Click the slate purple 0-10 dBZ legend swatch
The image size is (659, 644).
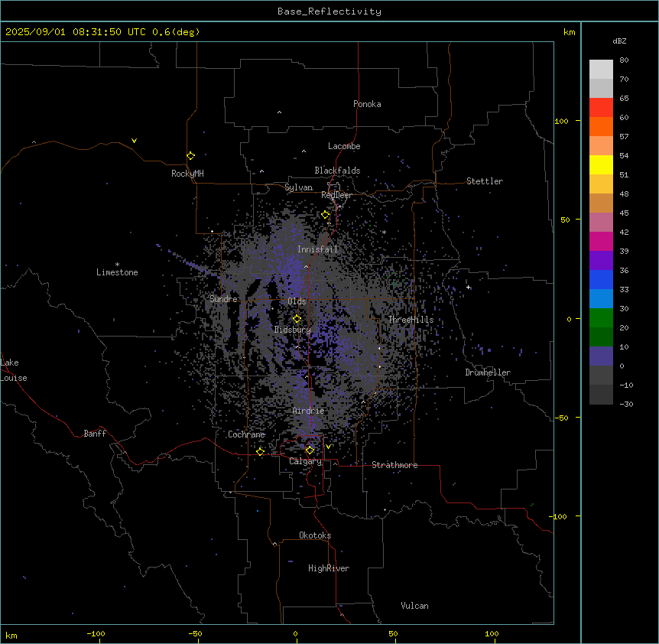[601, 356]
